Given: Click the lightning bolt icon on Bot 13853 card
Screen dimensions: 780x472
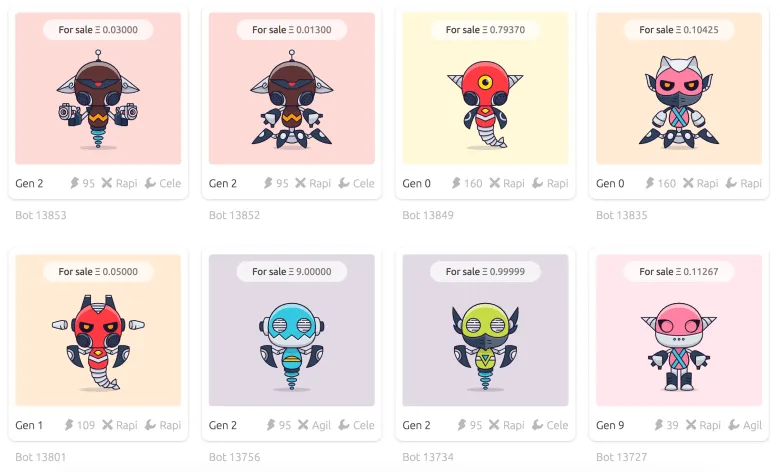Looking at the screenshot, I should [75, 183].
